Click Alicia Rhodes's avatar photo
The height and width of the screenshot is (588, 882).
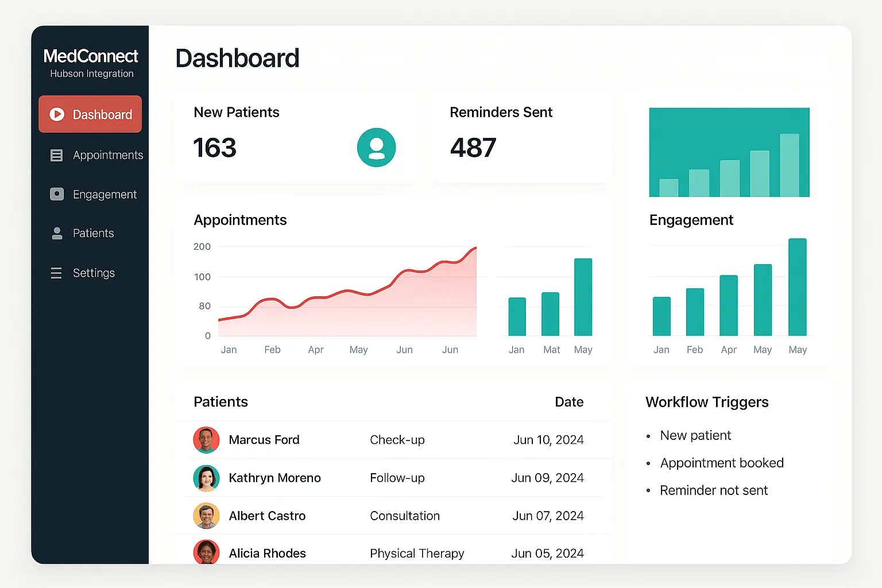coord(206,552)
